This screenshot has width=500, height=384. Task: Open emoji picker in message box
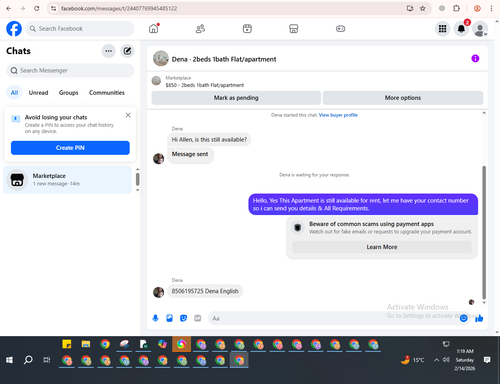[463, 318]
